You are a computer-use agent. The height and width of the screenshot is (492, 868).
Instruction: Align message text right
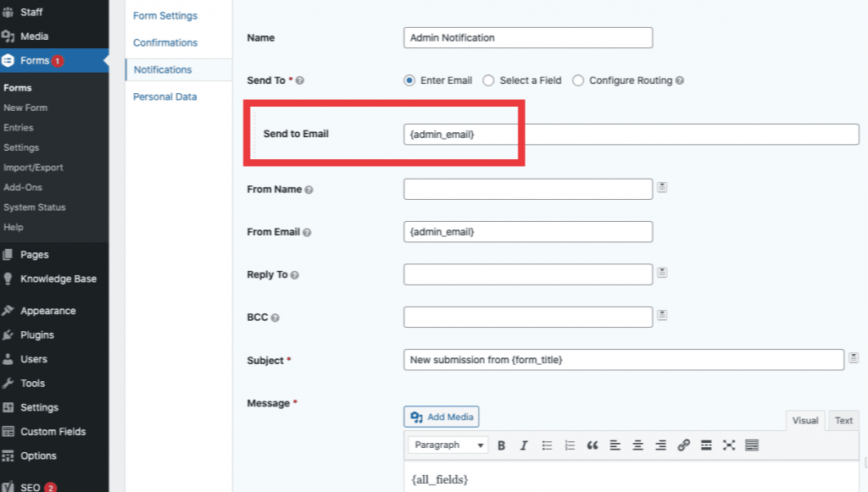click(x=660, y=445)
